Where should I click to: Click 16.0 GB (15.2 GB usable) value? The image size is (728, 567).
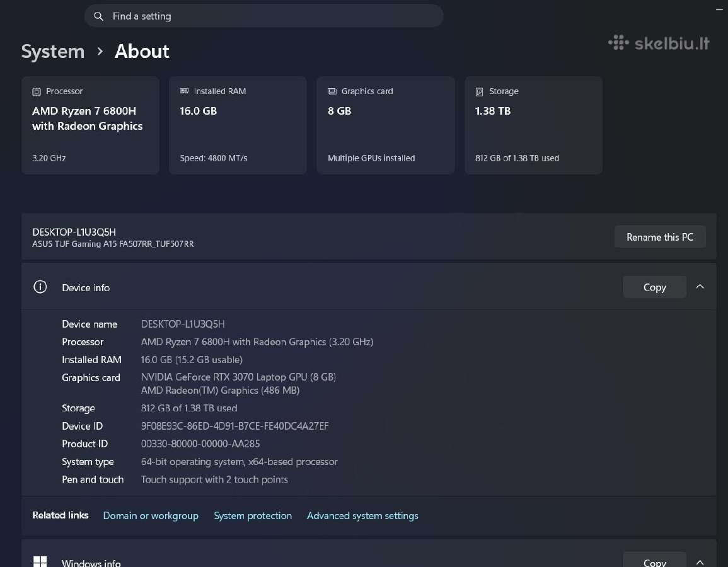coord(191,360)
